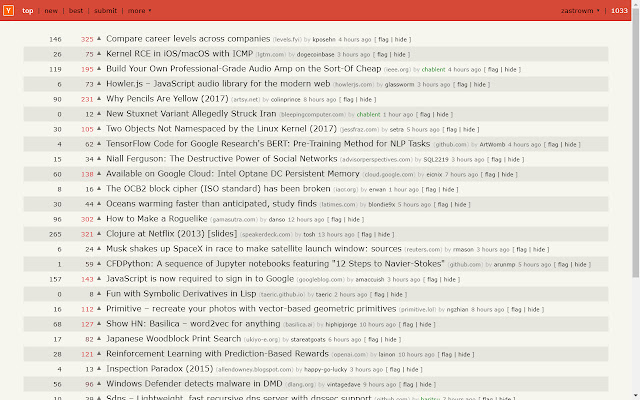View user profile of danso
Image resolution: width=640 pixels, height=400 pixels.
coord(277,220)
